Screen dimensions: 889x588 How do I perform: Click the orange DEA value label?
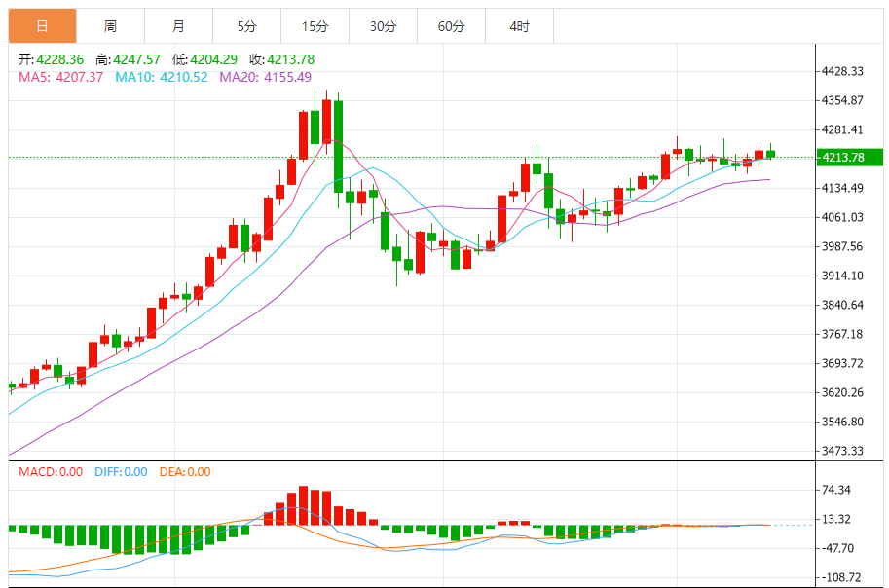pos(184,472)
